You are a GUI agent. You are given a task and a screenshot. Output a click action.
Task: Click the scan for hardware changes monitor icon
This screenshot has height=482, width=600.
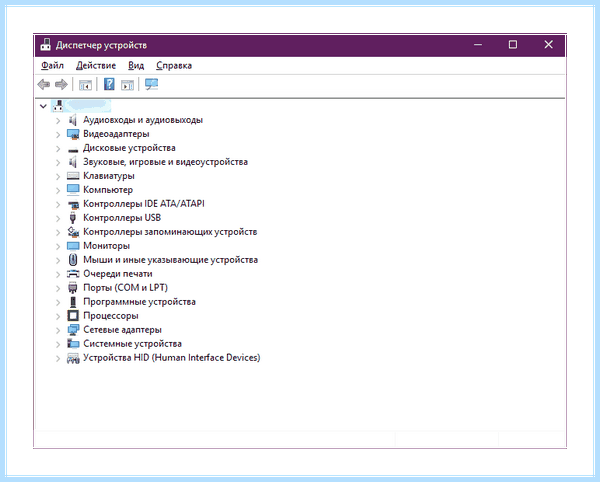(x=152, y=84)
